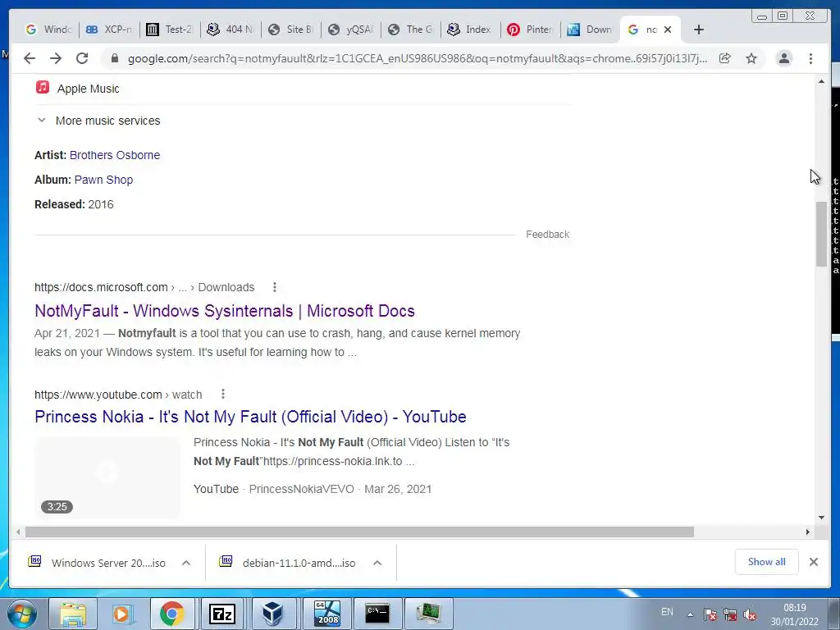Image resolution: width=840 pixels, height=630 pixels.
Task: Open VirtualBox from the taskbar
Action: [272, 614]
